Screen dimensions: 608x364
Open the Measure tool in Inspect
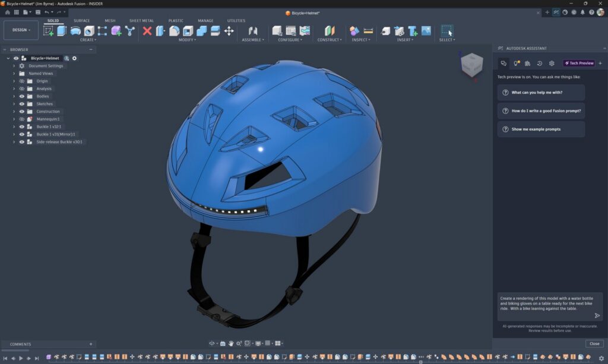pos(368,31)
